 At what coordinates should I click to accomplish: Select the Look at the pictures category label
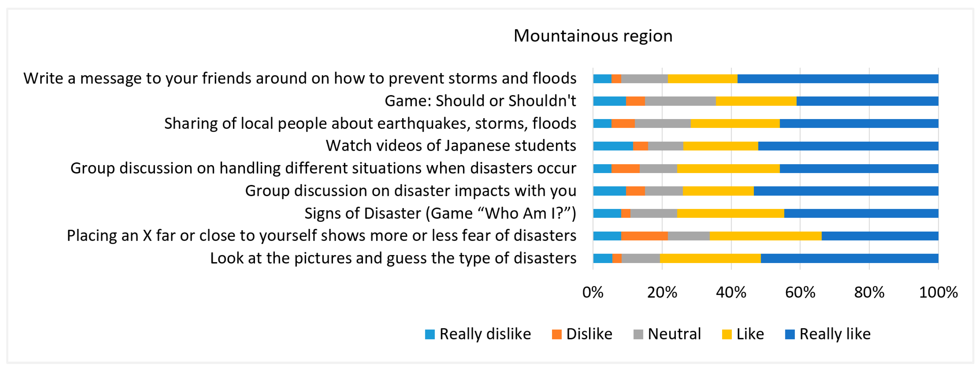(393, 258)
